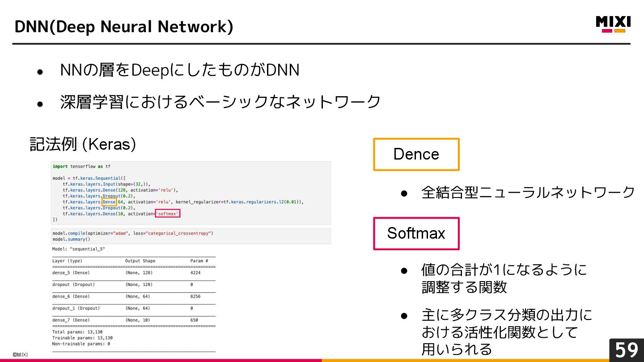Click the code line "model = tf.keras.Sequential(["
This screenshot has width=644, height=362.
(x=89, y=178)
